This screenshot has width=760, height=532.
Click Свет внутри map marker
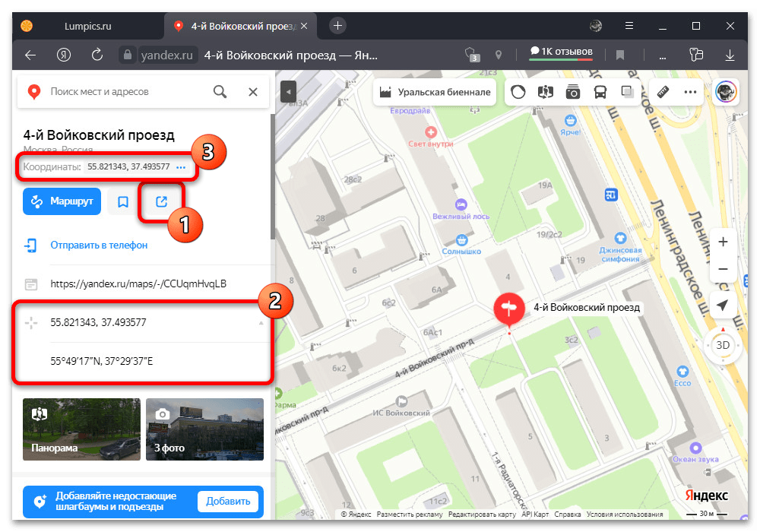click(x=431, y=132)
